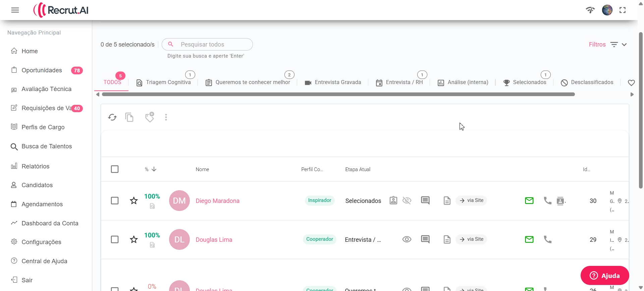Click the refresh list icon
The width and height of the screenshot is (644, 291).
tap(112, 117)
